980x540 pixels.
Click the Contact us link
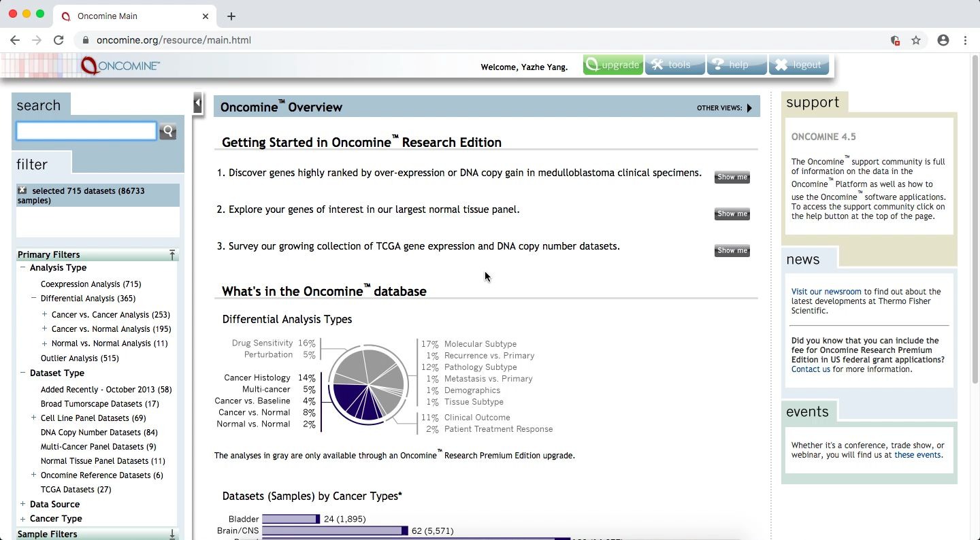point(811,369)
